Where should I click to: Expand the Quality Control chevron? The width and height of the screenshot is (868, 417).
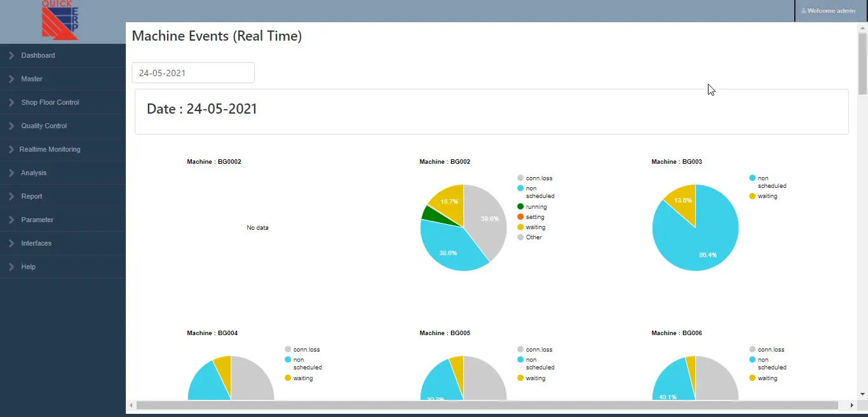[x=11, y=126]
